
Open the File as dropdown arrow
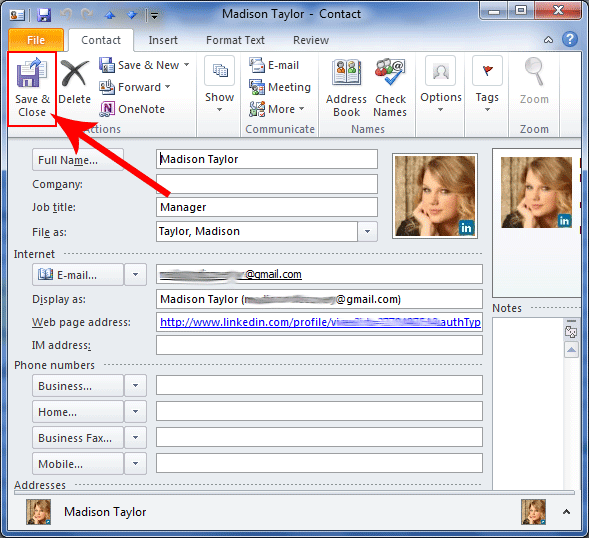tap(367, 231)
